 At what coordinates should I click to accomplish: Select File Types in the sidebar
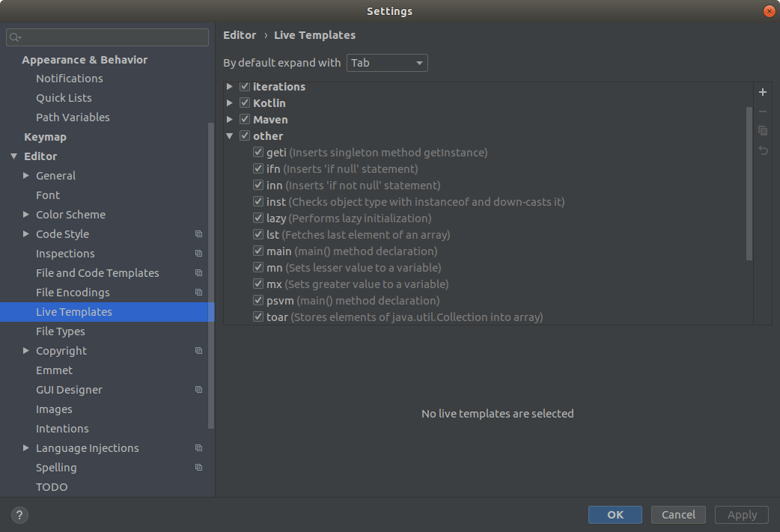point(61,331)
